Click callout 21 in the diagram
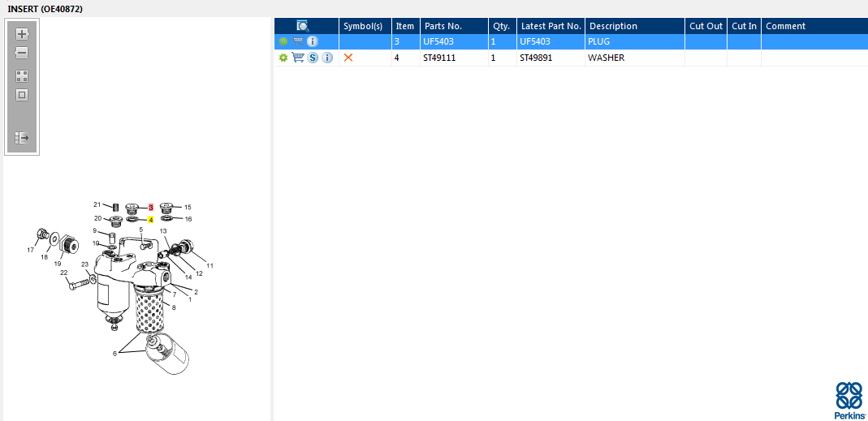The width and height of the screenshot is (868, 421). 97,204
